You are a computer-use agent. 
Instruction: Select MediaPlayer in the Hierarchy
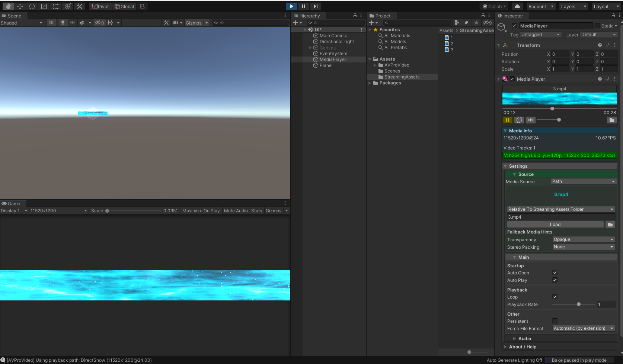332,59
